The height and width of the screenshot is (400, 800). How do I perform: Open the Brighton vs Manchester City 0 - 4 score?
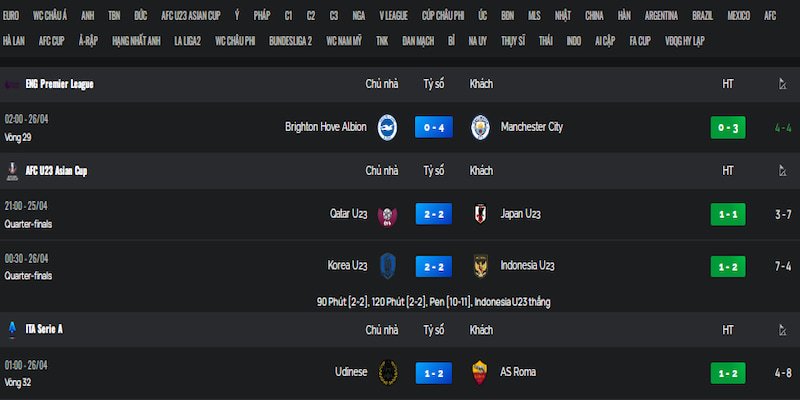(x=433, y=127)
